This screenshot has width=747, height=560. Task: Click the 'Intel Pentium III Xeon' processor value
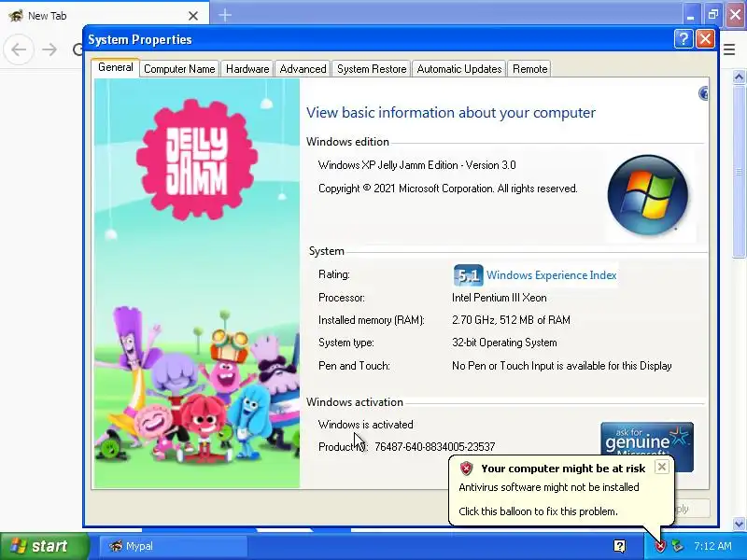500,298
